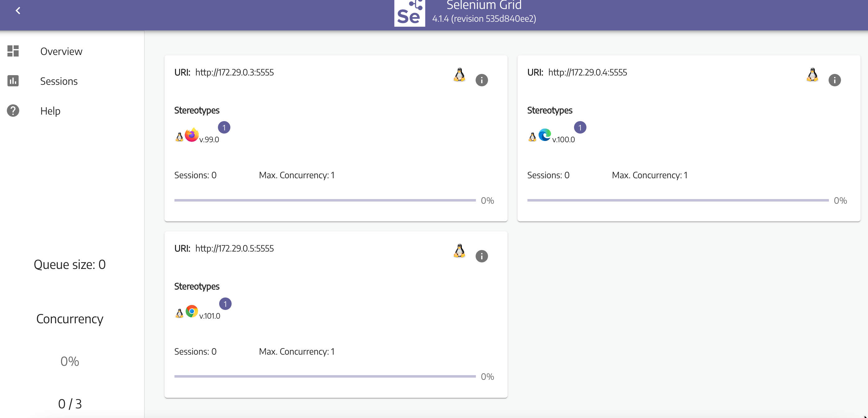Click Sessions: 0 on node 172.29.0.5
The image size is (868, 418).
196,352
